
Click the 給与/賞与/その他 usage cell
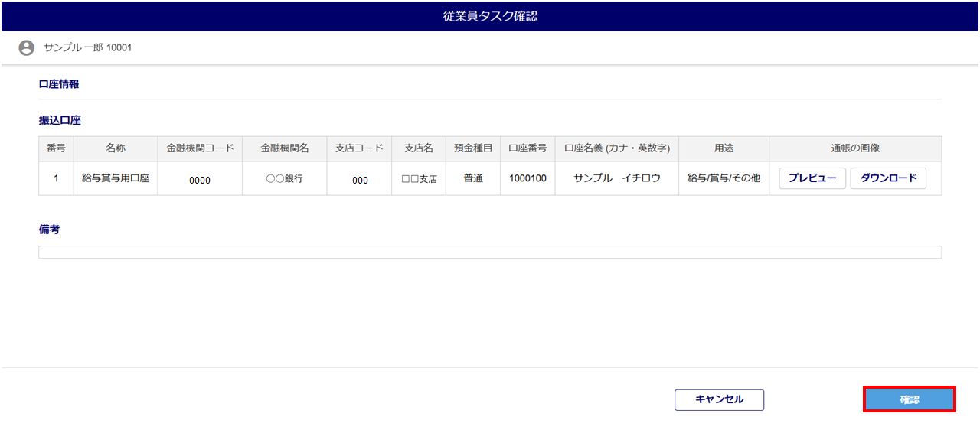tap(724, 178)
